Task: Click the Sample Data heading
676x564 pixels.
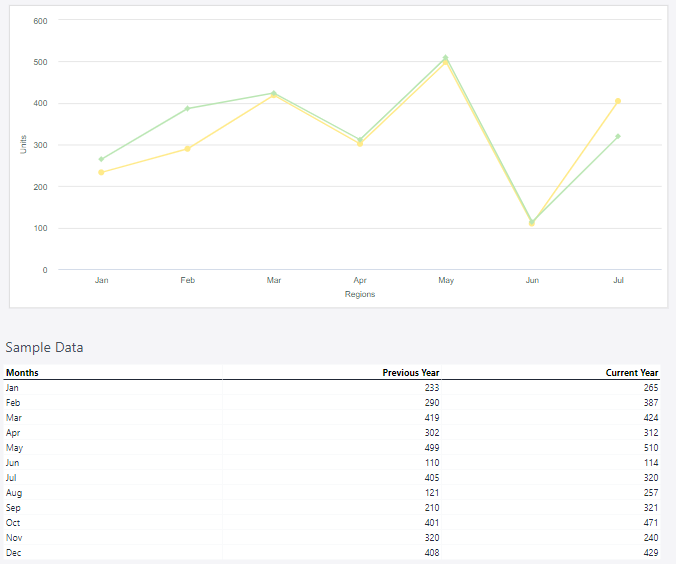Action: click(x=45, y=348)
